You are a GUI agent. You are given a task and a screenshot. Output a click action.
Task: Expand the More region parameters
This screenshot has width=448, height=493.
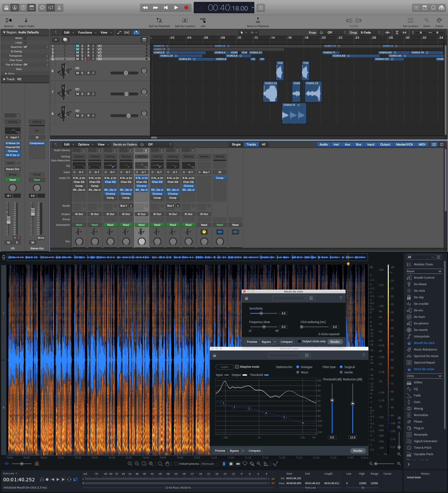[x=6, y=74]
